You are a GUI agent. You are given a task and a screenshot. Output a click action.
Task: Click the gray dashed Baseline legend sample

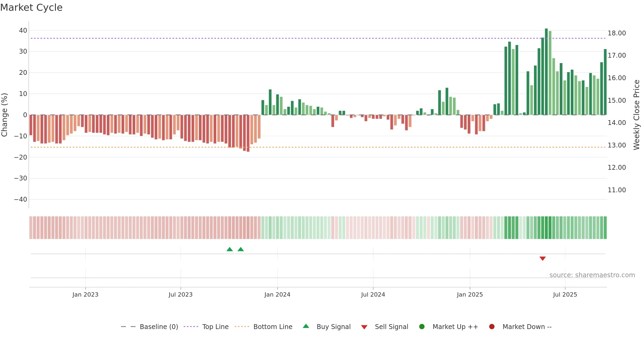click(128, 327)
